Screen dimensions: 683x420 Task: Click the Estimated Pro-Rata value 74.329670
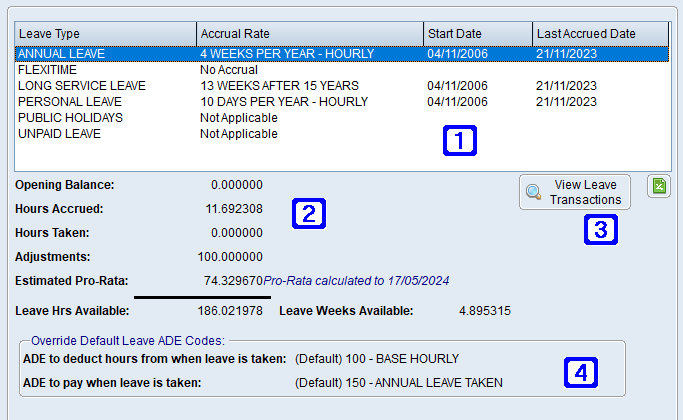pos(233,281)
